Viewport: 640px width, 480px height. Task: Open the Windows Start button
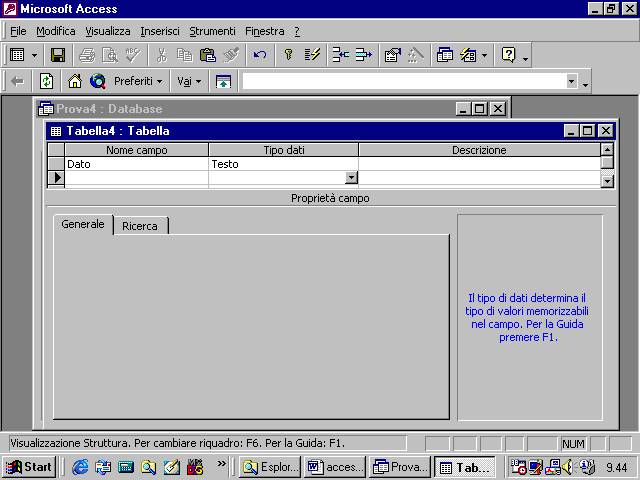pos(29,467)
